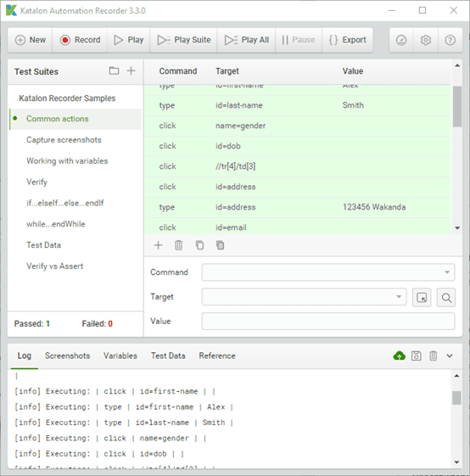The width and height of the screenshot is (470, 476).
Task: Select the Verify test case
Action: pyautogui.click(x=36, y=182)
